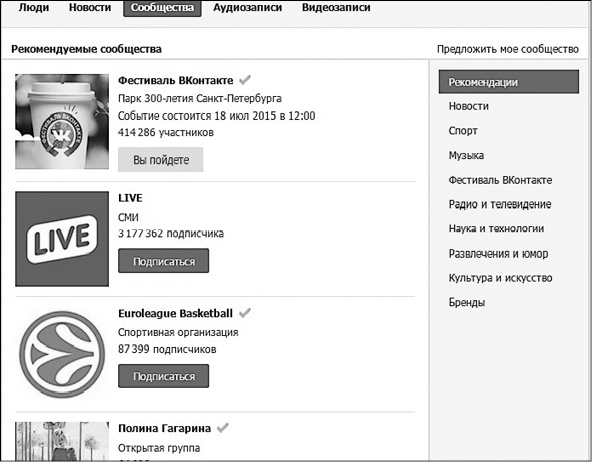
Task: Click Рекомендуемые сообщества heading
Action: 86,49
